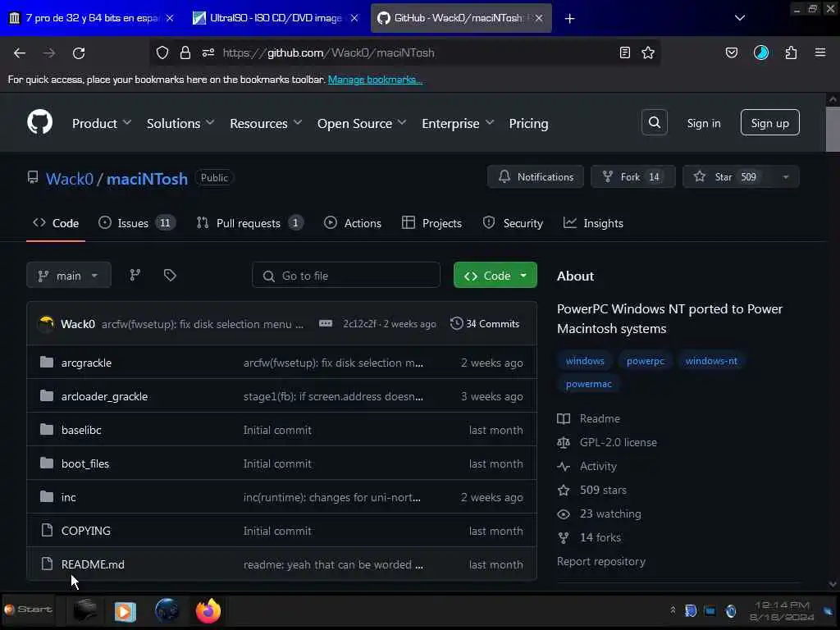The width and height of the screenshot is (840, 630).
Task: Bookmark this page with star icon
Action: (x=648, y=52)
